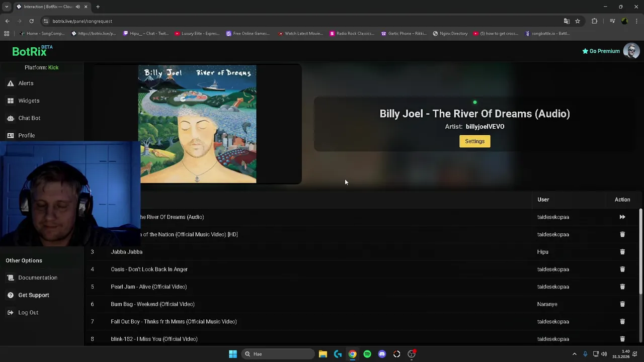The height and width of the screenshot is (362, 644).
Task: Click the BotRix BETA logo
Action: 32,51
